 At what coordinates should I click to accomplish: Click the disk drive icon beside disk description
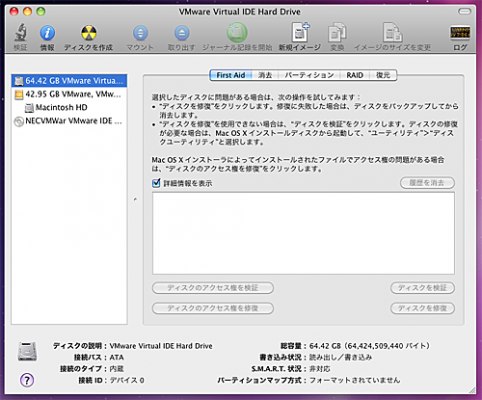[27, 351]
